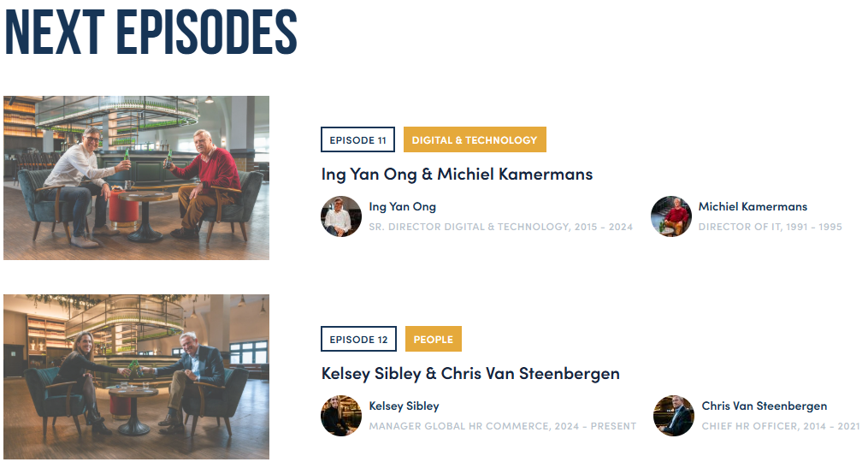Open the Episode 12 photo thumbnail
This screenshot has width=868, height=468.
click(136, 376)
